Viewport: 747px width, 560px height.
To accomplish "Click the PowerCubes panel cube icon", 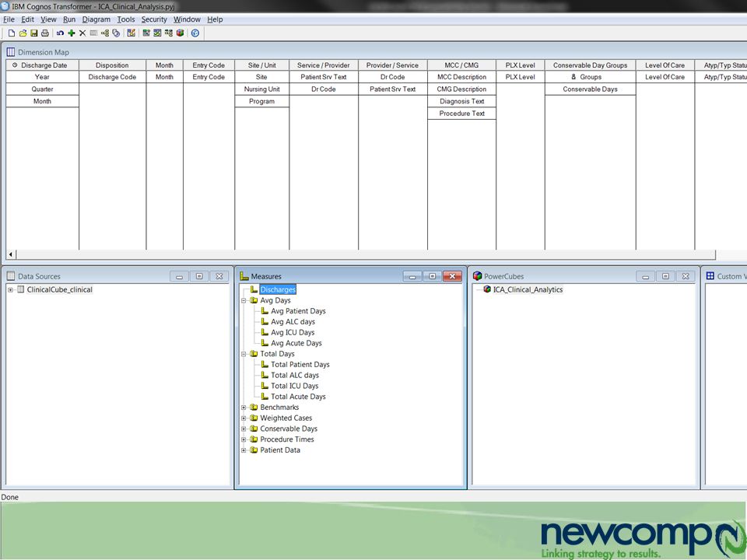I will [x=477, y=275].
